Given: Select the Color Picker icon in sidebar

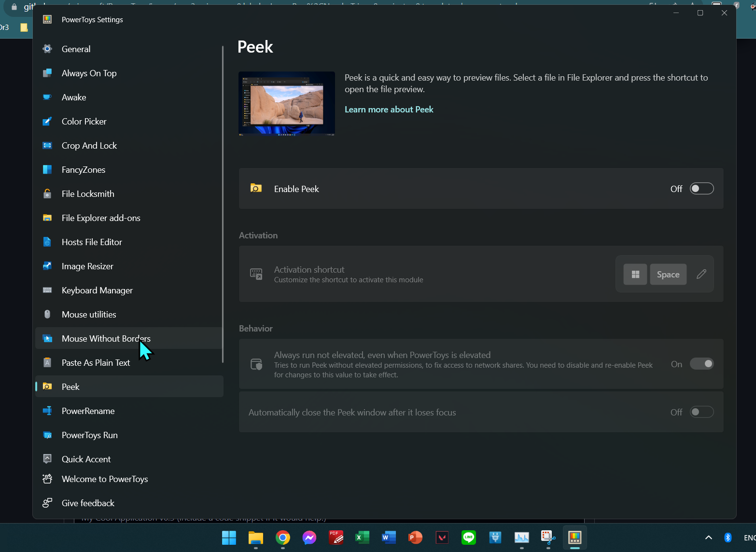Looking at the screenshot, I should pos(47,121).
